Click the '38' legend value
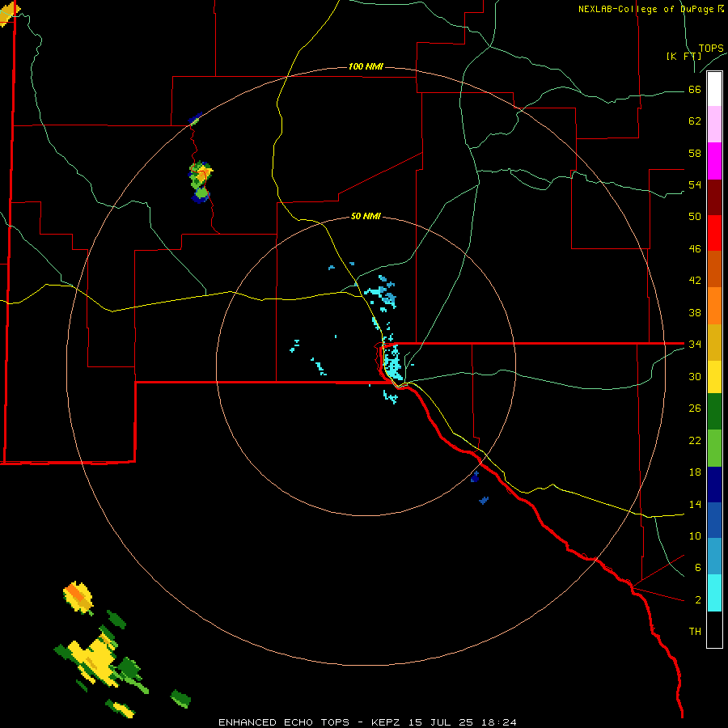728x728 pixels. [695, 313]
